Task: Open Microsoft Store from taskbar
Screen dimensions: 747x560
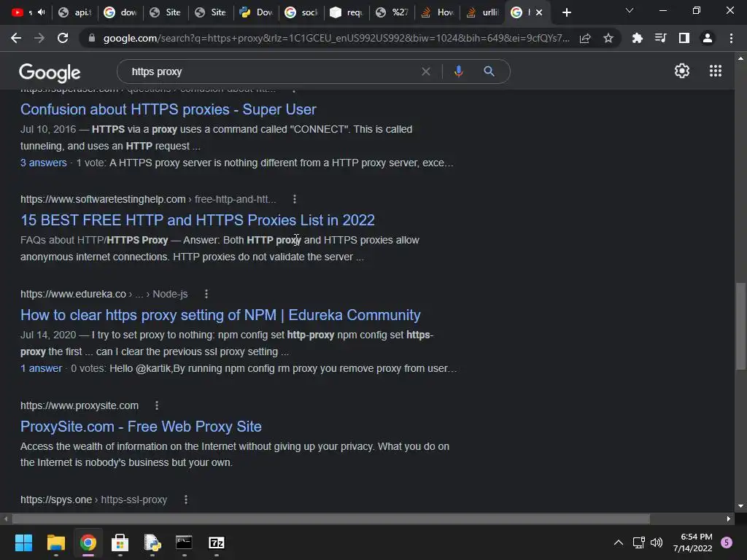Action: 120,542
